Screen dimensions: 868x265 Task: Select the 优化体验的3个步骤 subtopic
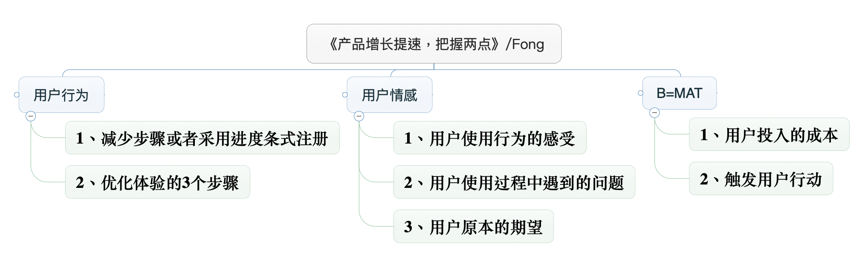[157, 182]
